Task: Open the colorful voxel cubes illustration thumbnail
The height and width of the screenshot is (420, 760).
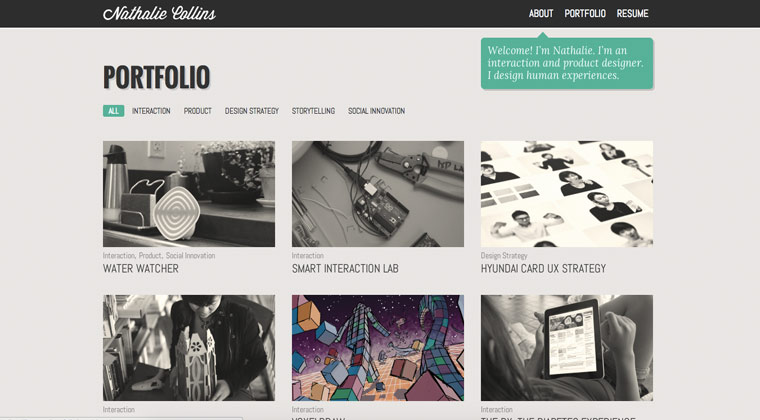Action: [x=378, y=348]
